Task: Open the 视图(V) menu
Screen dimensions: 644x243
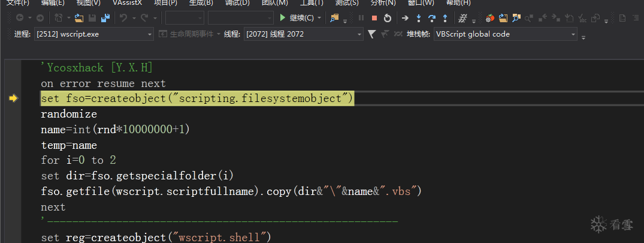Action: pos(88,2)
